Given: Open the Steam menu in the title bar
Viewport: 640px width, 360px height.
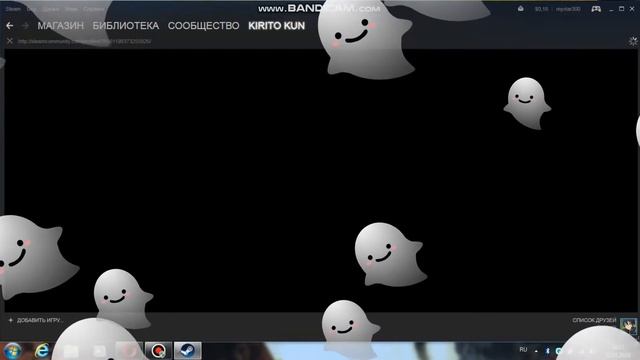Looking at the screenshot, I should pyautogui.click(x=13, y=9).
